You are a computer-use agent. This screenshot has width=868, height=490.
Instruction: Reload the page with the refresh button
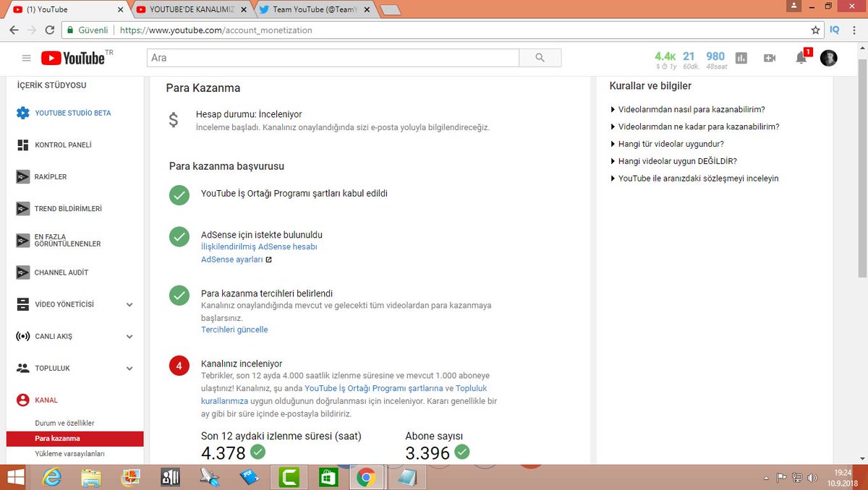point(50,30)
